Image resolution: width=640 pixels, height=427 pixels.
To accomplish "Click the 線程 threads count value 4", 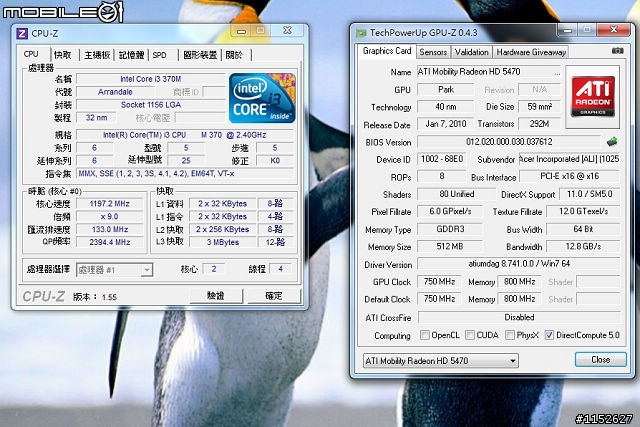I will (280, 269).
